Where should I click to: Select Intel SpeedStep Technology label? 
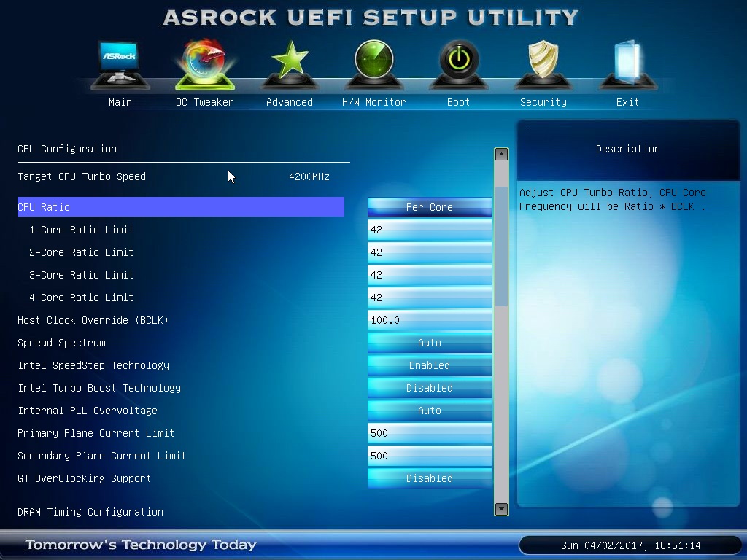click(x=93, y=365)
